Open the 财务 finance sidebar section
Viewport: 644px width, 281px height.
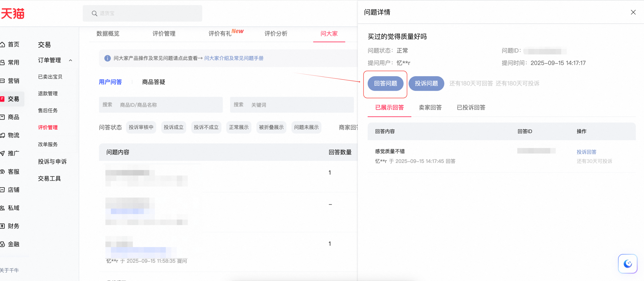coord(10,226)
